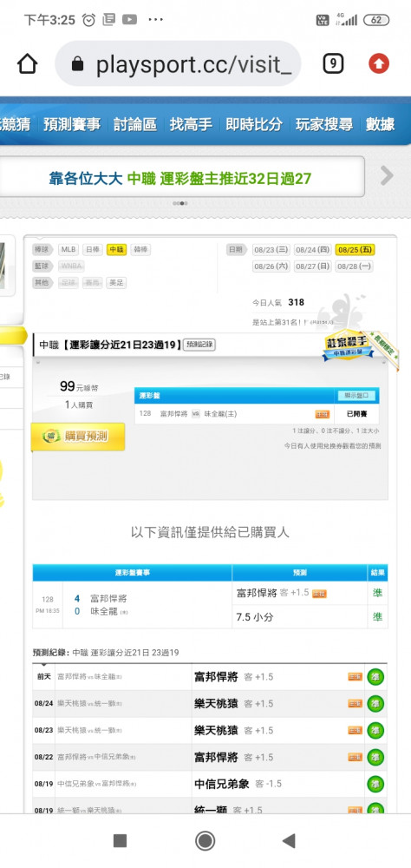
Task: Tap the 主推 tag in game 128 row
Action: coord(322,414)
